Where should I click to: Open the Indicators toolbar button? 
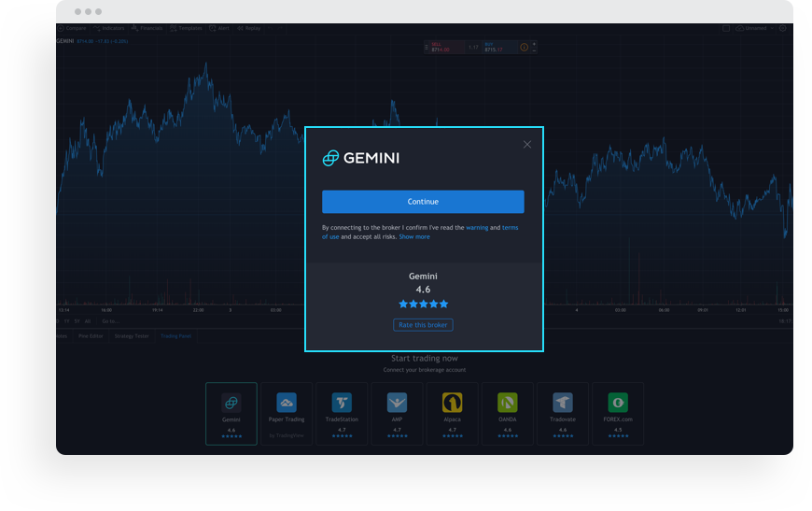click(109, 28)
